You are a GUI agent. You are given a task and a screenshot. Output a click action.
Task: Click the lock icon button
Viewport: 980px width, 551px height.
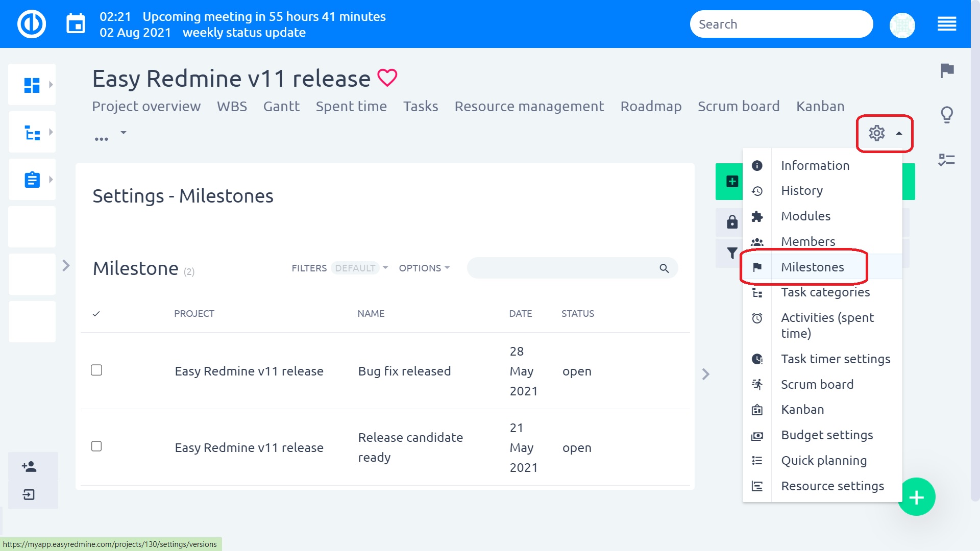point(732,222)
